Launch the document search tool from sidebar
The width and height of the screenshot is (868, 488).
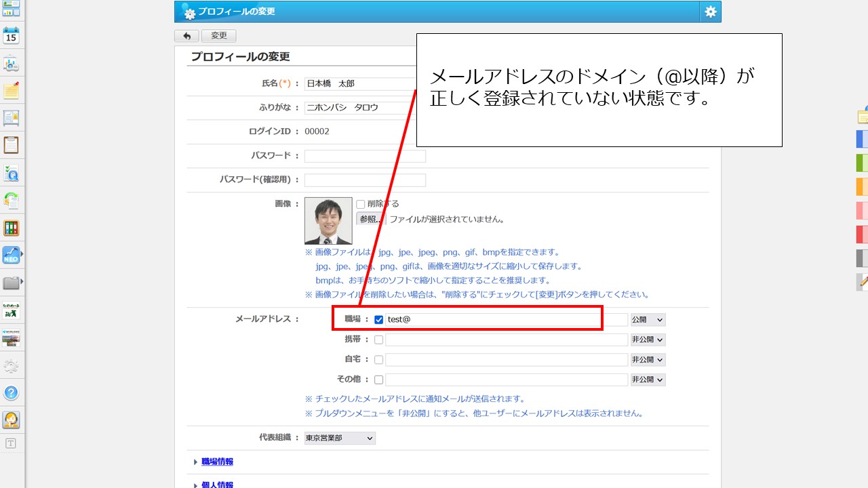[x=9, y=172]
